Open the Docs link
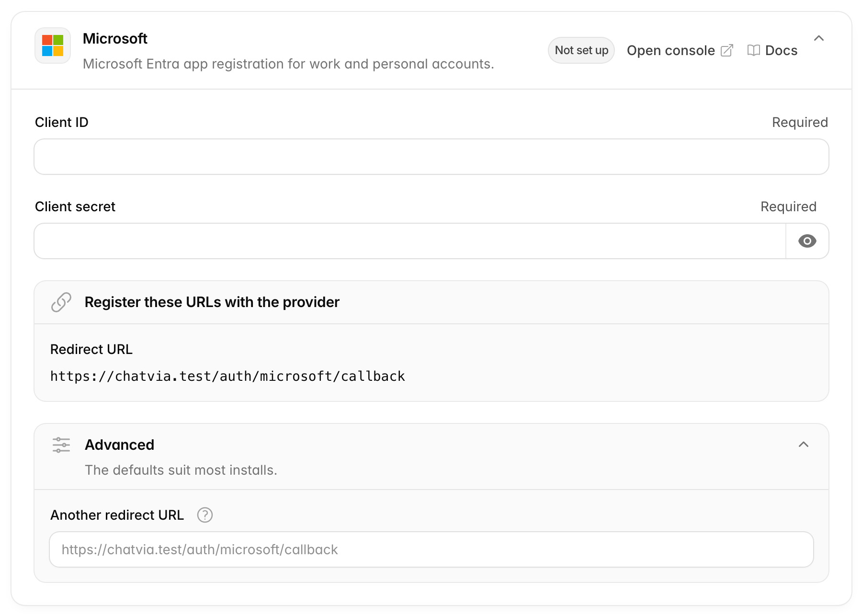The image size is (862, 616). [x=772, y=50]
